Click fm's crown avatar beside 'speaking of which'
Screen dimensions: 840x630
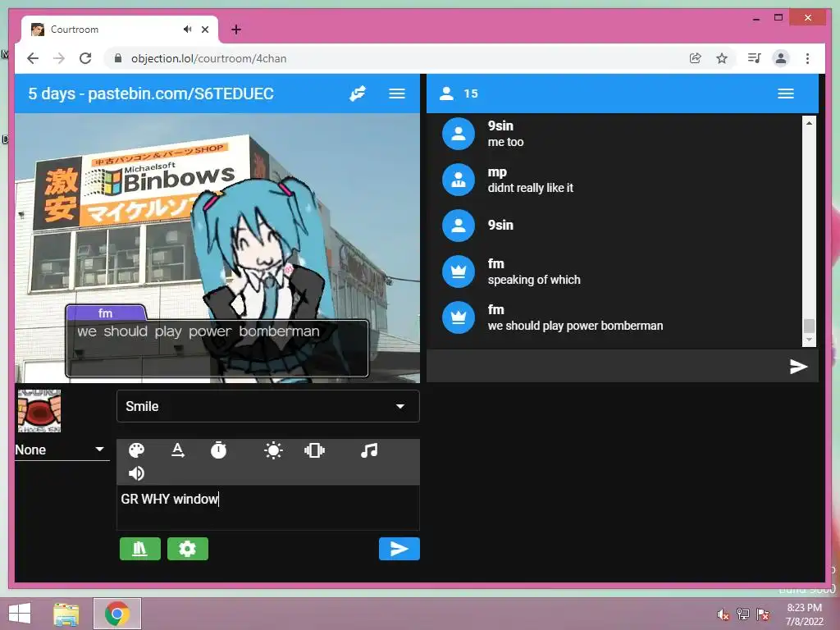click(x=459, y=272)
